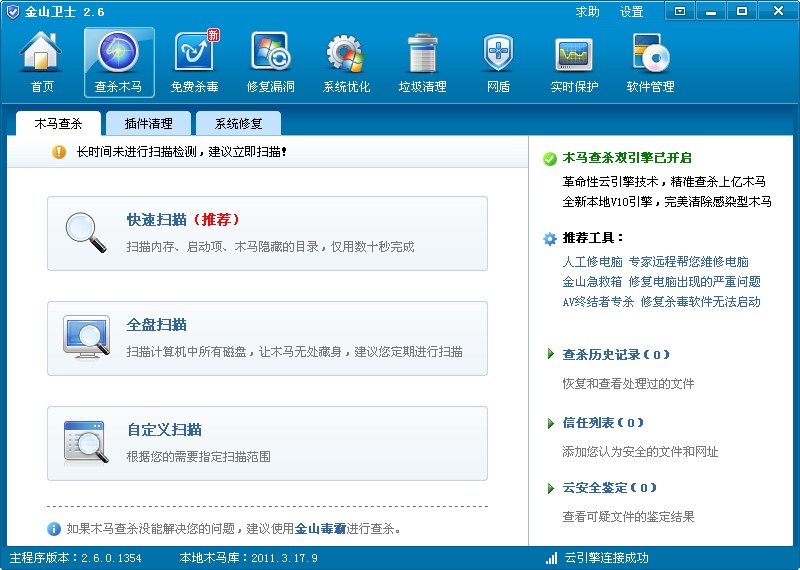This screenshot has height=570, width=800.
Task: Open the 首页 home icon
Action: point(40,52)
